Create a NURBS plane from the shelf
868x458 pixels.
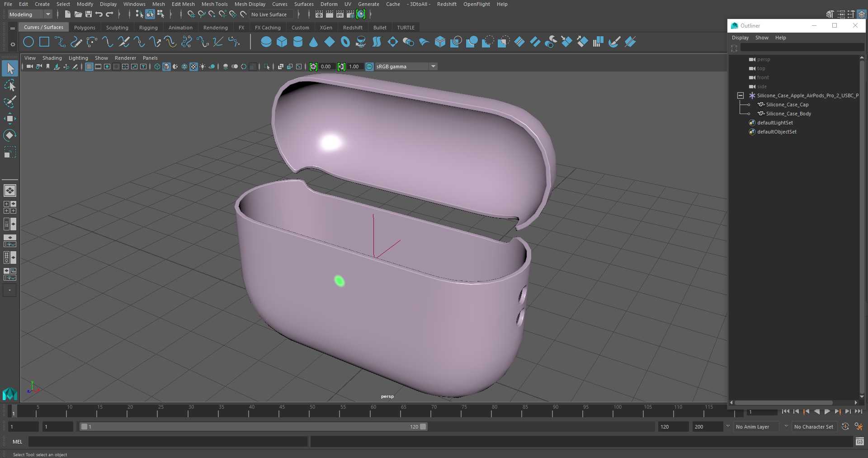[330, 42]
